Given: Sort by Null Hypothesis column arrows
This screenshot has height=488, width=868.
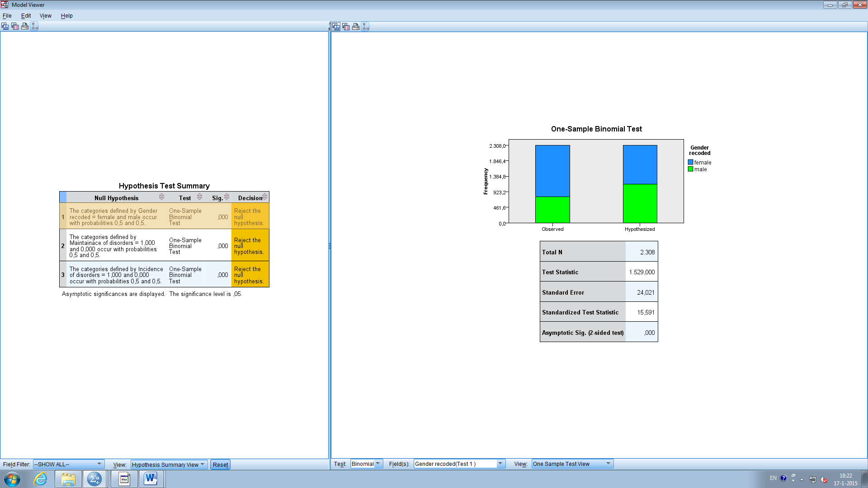Looking at the screenshot, I should pyautogui.click(x=161, y=197).
